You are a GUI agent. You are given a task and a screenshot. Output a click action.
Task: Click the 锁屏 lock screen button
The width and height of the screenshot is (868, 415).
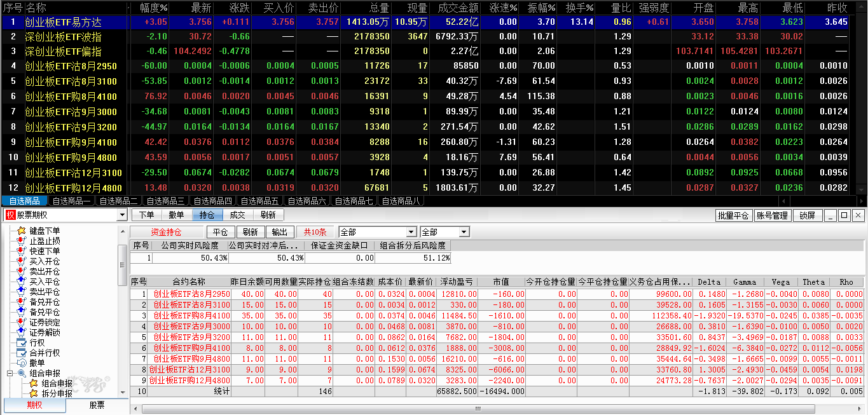808,215
